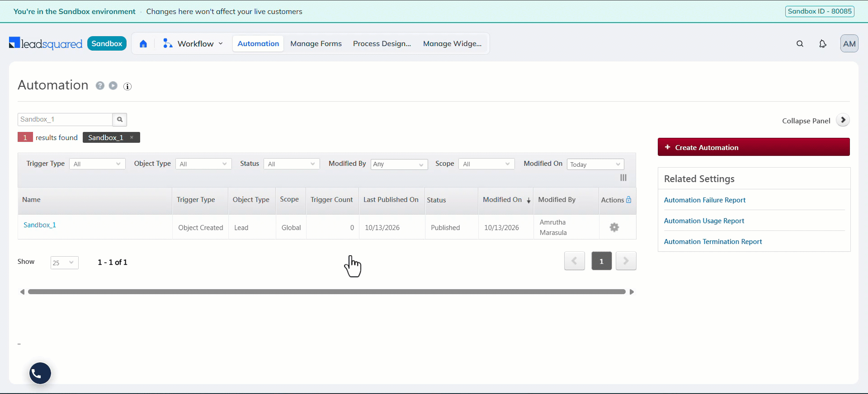The width and height of the screenshot is (868, 394).
Task: Click the right arrow of horizontal scrollbar
Action: tap(632, 292)
